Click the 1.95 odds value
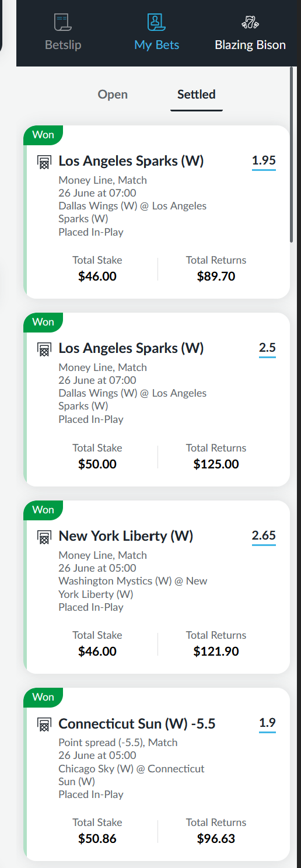The width and height of the screenshot is (301, 868). click(x=264, y=160)
